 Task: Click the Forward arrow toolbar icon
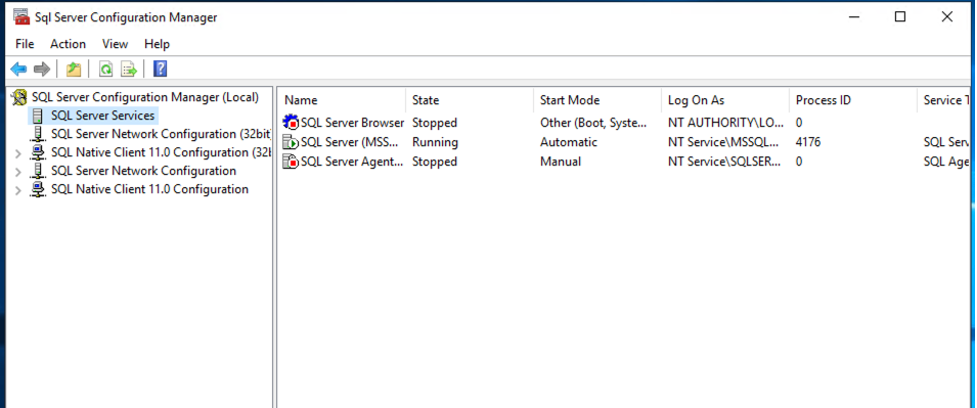coord(42,69)
